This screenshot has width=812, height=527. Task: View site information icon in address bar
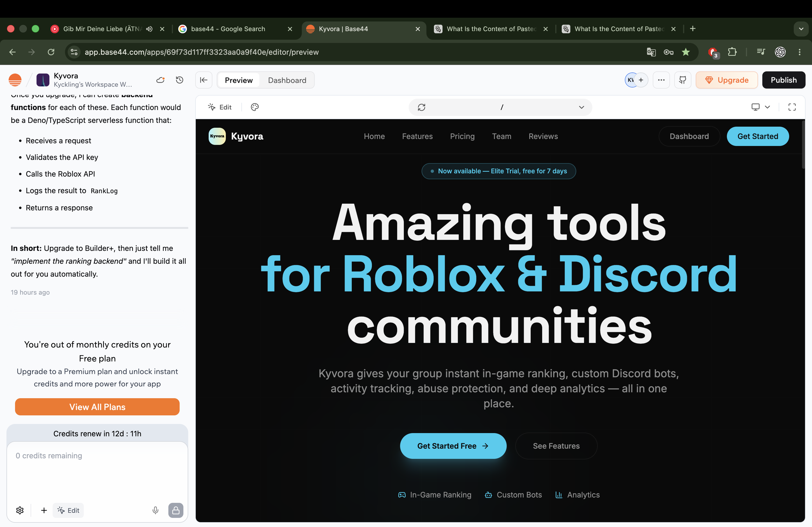coord(74,52)
